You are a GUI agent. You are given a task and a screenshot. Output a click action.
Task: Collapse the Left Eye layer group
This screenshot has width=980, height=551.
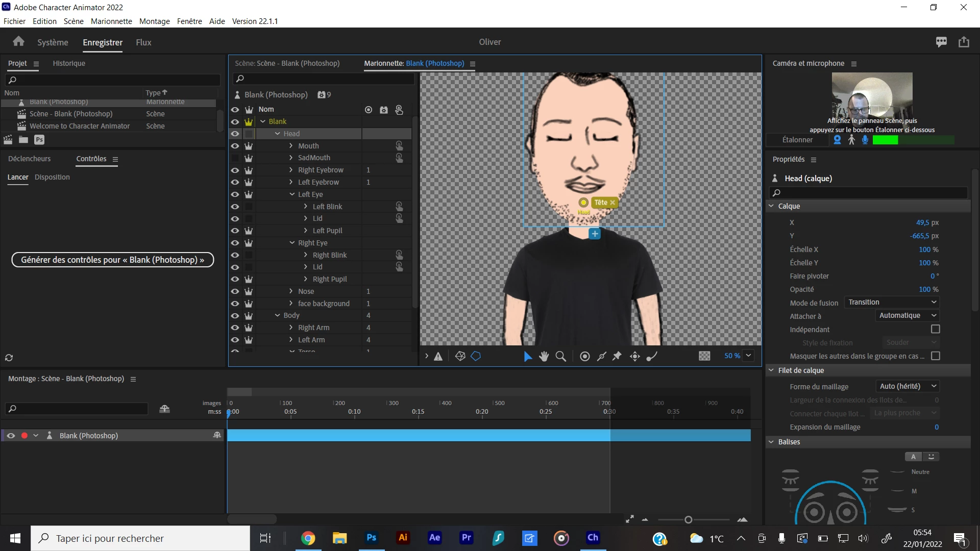(292, 194)
